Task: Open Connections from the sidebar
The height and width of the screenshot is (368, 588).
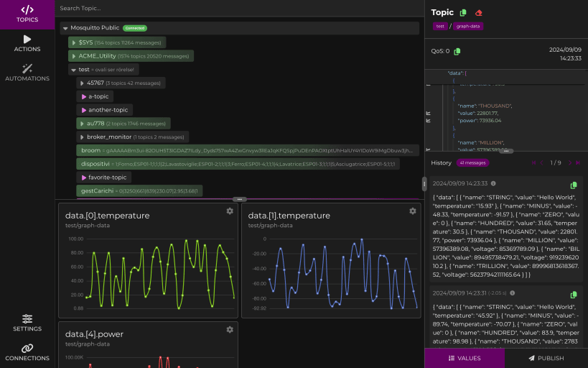Action: (27, 352)
